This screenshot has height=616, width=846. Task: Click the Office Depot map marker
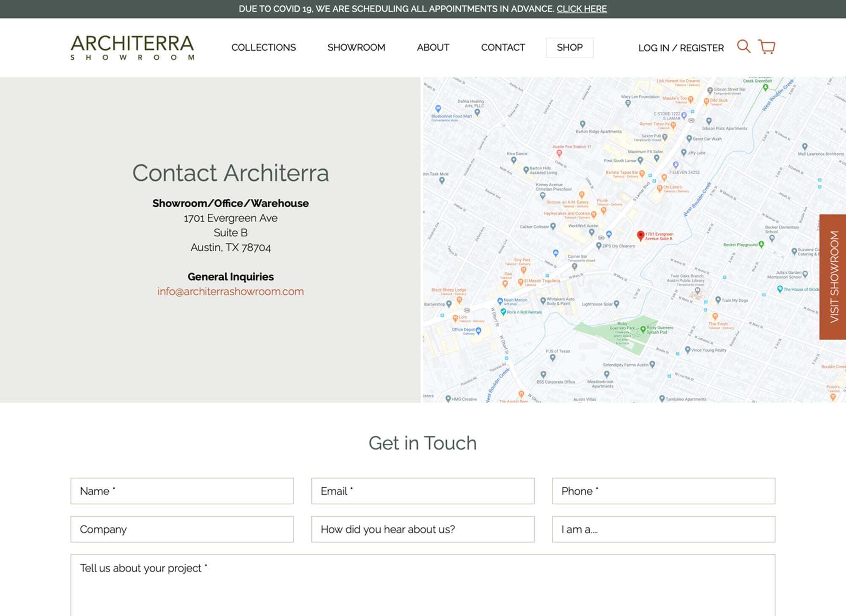(x=478, y=330)
